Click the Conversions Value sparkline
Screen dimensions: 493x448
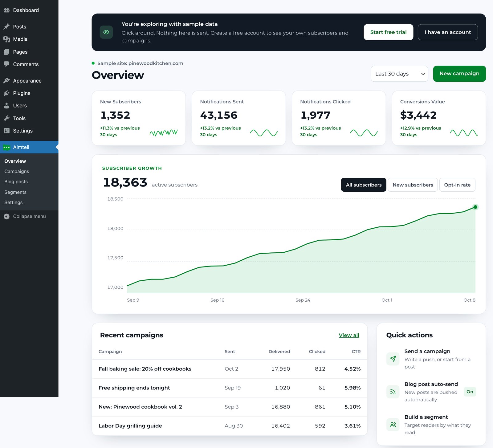coord(464,133)
